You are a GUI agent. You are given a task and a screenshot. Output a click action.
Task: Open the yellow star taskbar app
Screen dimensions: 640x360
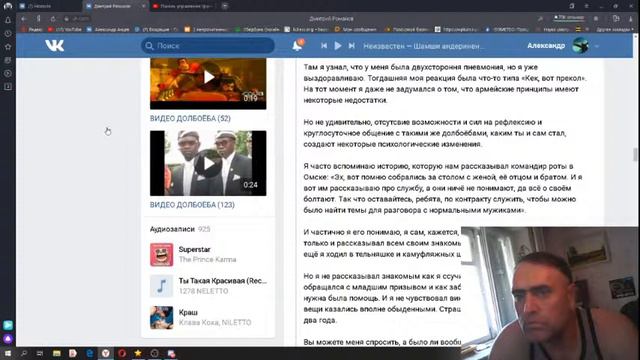138,353
